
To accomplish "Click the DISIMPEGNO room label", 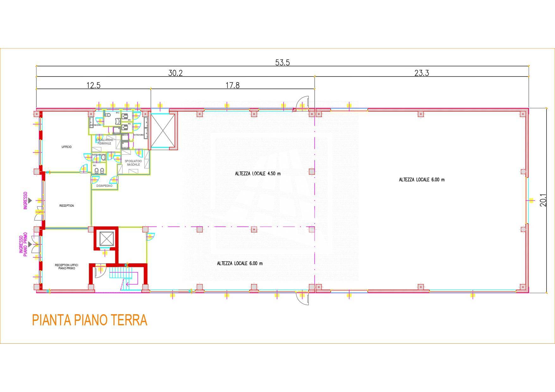I will [104, 186].
